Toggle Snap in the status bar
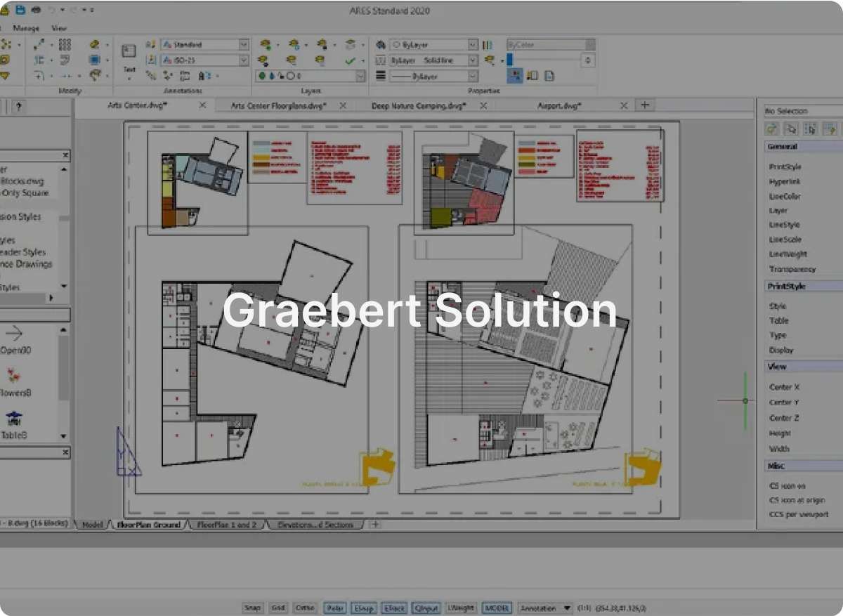This screenshot has width=843, height=616. 252,608
